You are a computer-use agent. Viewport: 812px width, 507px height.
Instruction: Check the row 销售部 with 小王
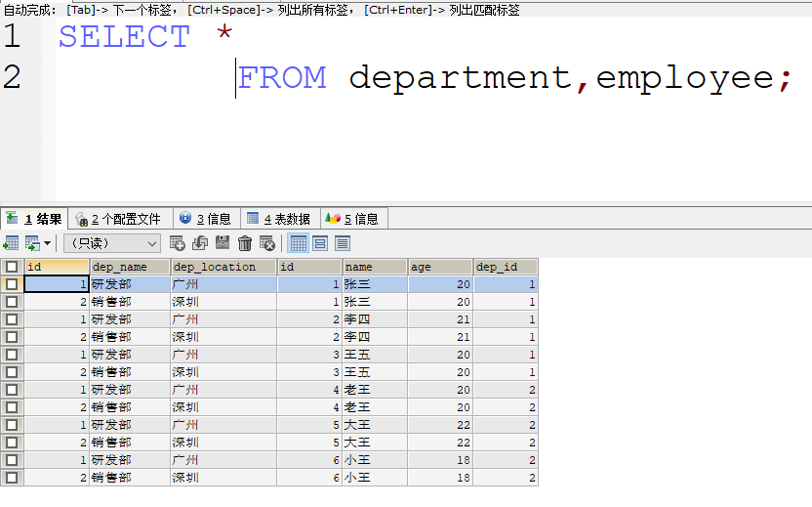point(12,478)
